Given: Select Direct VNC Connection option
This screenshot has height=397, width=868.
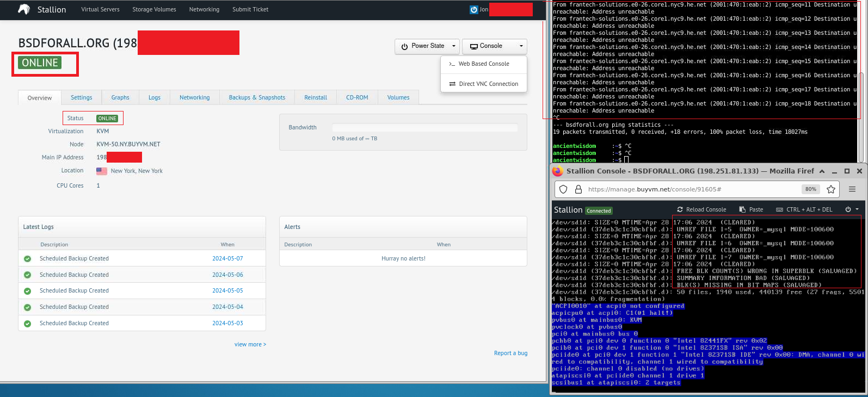Looking at the screenshot, I should coord(483,84).
